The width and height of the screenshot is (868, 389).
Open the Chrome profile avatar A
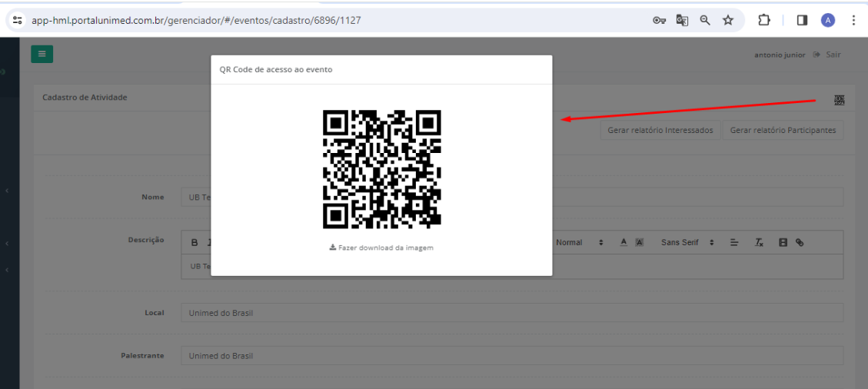pos(828,21)
